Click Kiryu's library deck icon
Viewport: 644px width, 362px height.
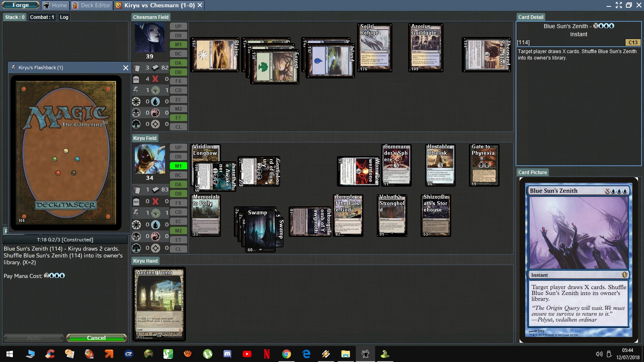point(155,189)
